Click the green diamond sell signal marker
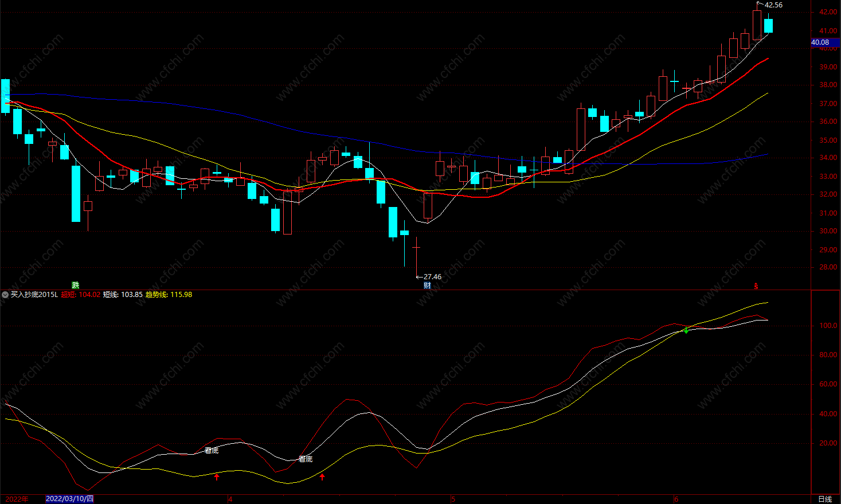This screenshot has height=504, width=841. pyautogui.click(x=686, y=330)
